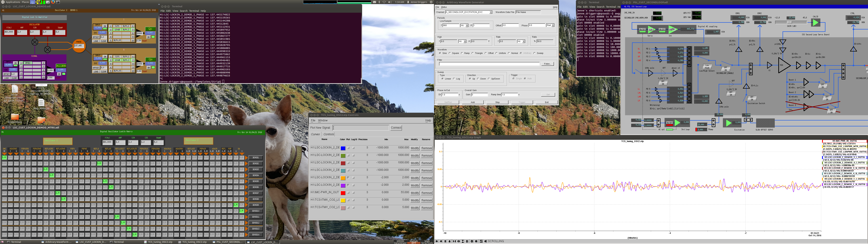Pan the StripTool graph right with arrow icon
Viewport: 868px width, 244px height.
coord(441,241)
